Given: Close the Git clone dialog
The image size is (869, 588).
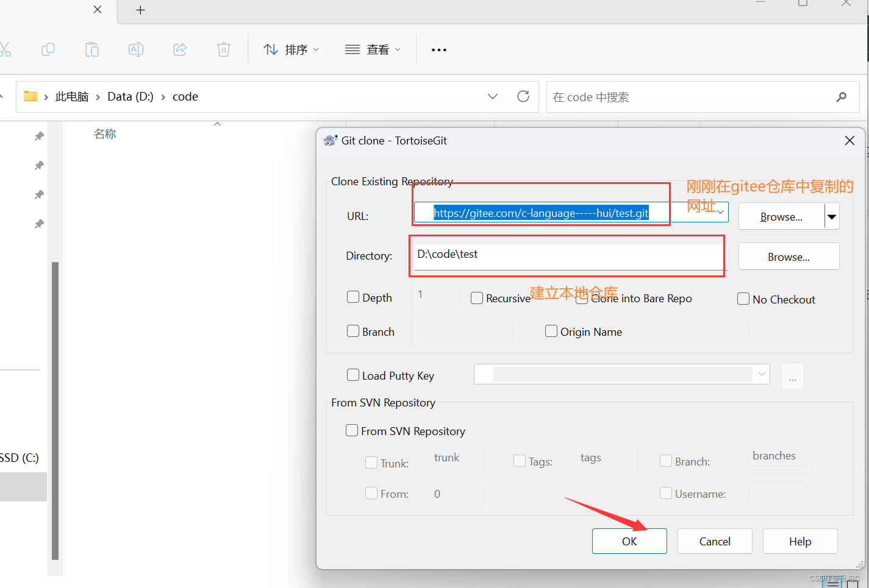Looking at the screenshot, I should click(849, 140).
